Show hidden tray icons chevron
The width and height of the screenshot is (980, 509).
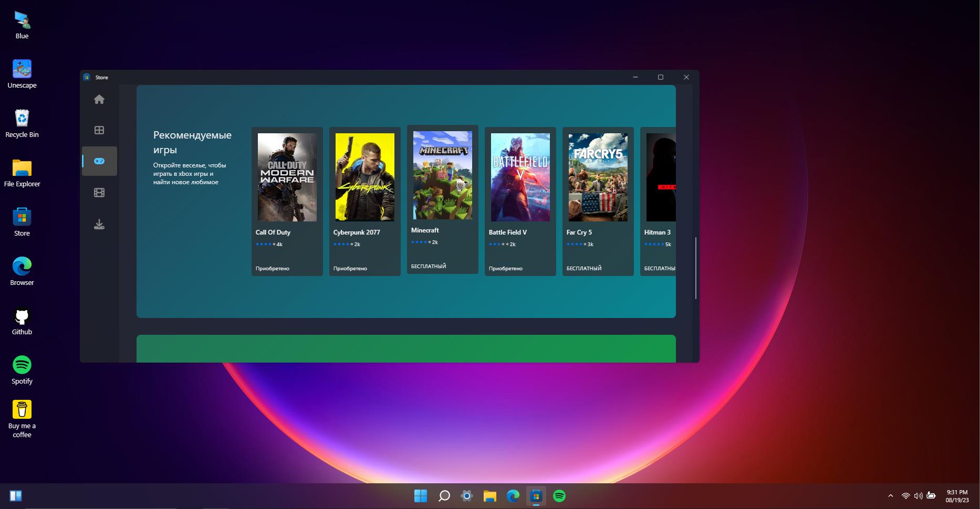click(x=890, y=496)
